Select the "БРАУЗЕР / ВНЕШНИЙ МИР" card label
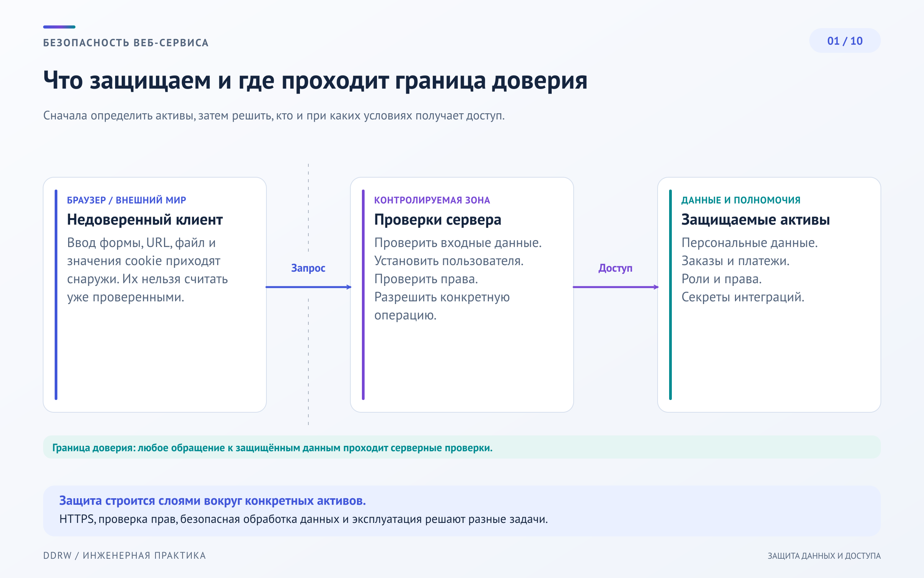 [126, 200]
